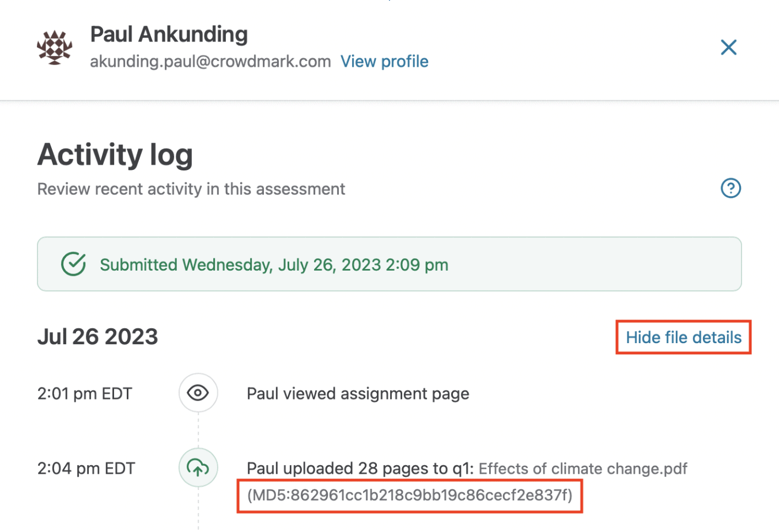This screenshot has width=779, height=532.
Task: Open the Activity log section
Action: click(x=115, y=154)
